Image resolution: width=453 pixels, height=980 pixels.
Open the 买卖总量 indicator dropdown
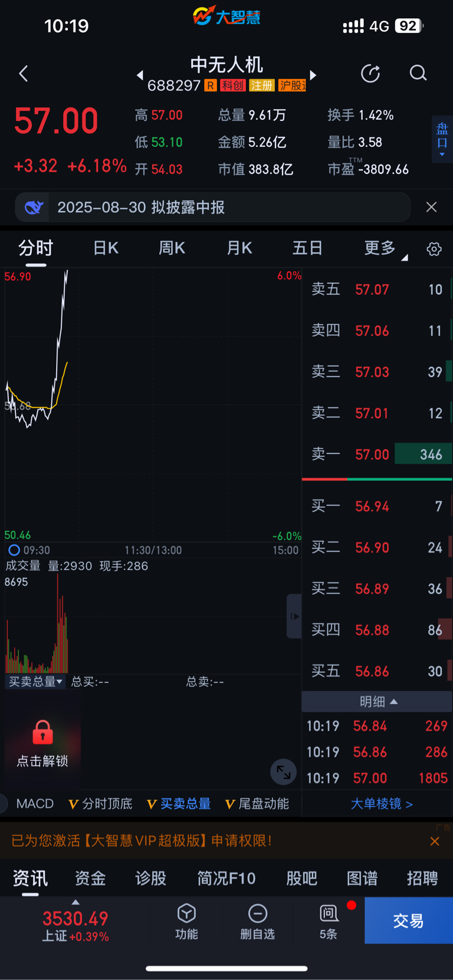[x=35, y=682]
